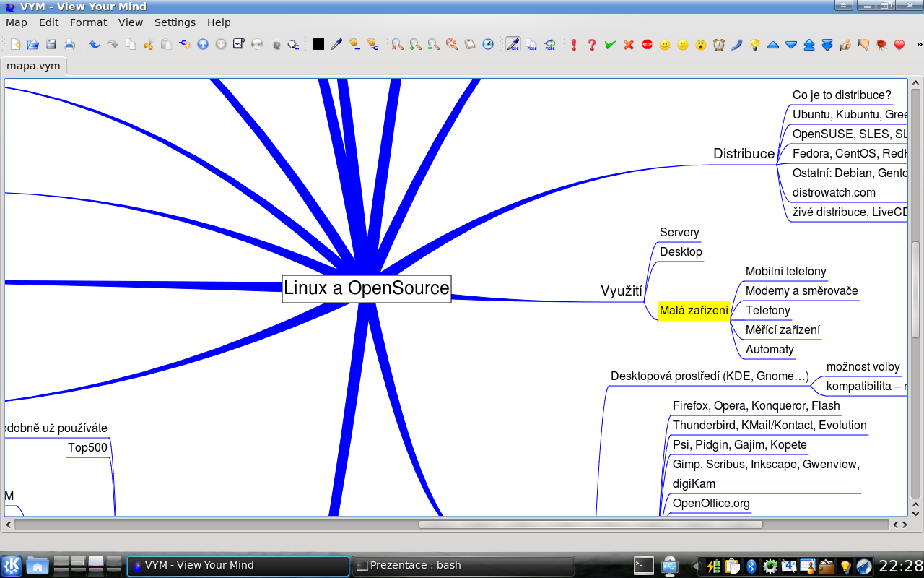Image resolution: width=924 pixels, height=578 pixels.
Task: Zoom out with minus magnifier
Action: [x=434, y=44]
